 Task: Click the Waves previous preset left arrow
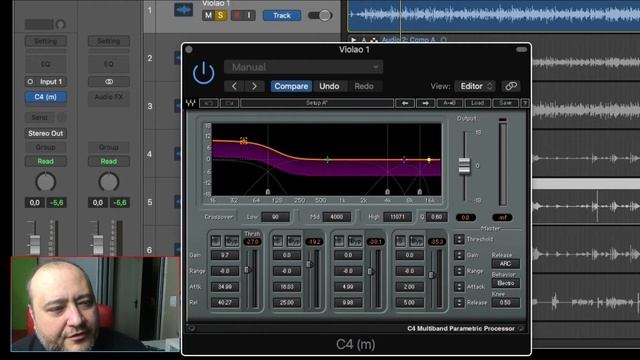[x=405, y=103]
